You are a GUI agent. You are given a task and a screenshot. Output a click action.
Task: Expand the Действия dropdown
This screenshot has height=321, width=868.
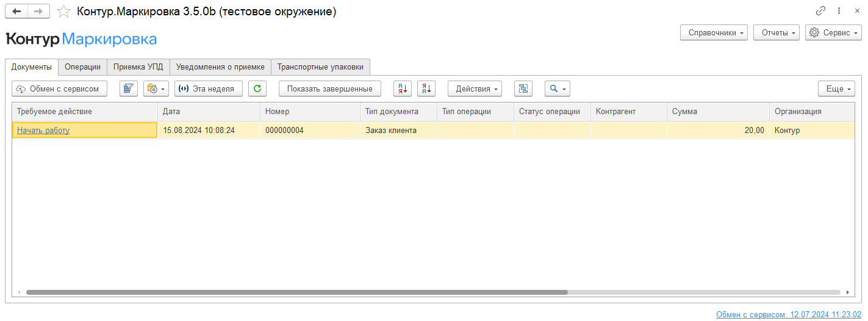pyautogui.click(x=475, y=88)
